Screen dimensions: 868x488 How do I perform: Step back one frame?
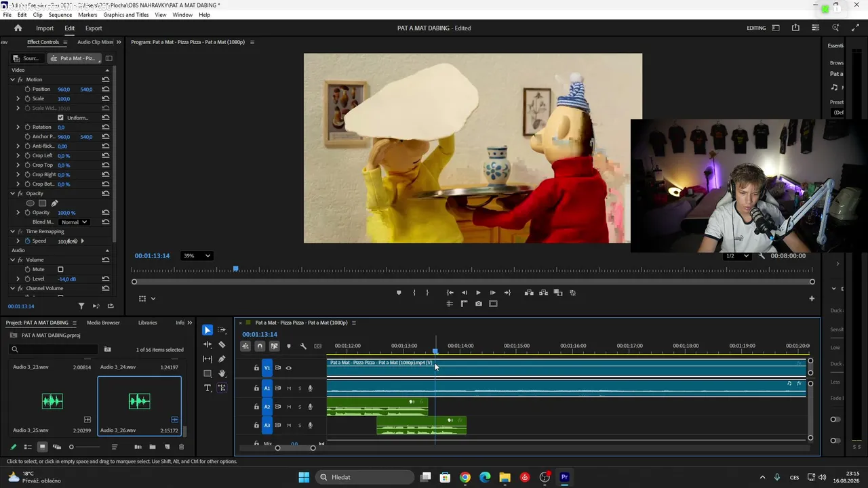pyautogui.click(x=465, y=293)
